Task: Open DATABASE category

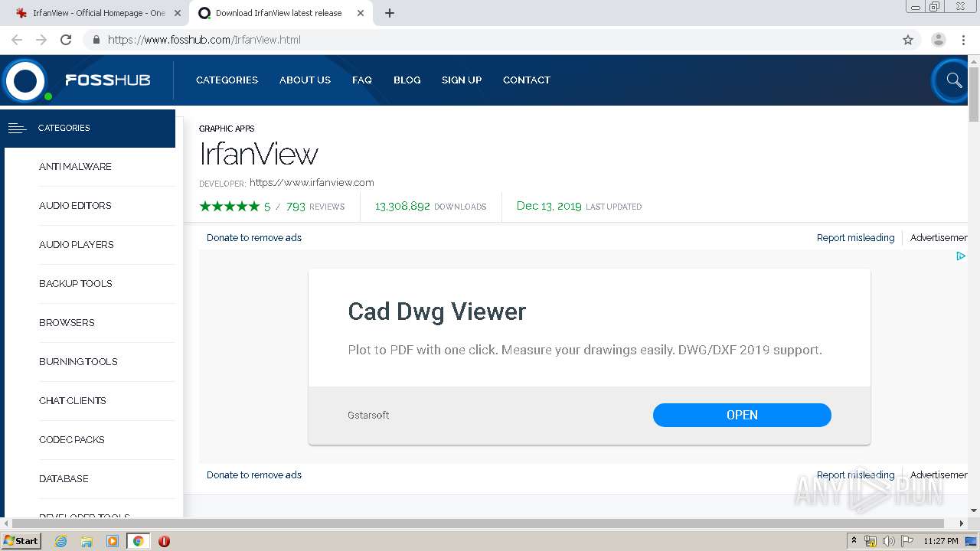Action: pyautogui.click(x=64, y=478)
